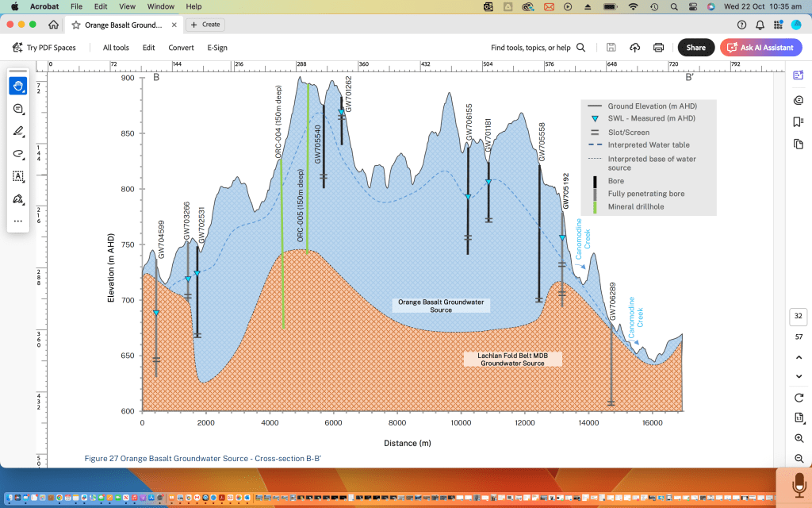Viewport: 812px width, 508px height.
Task: Click the Share button
Action: 695,48
